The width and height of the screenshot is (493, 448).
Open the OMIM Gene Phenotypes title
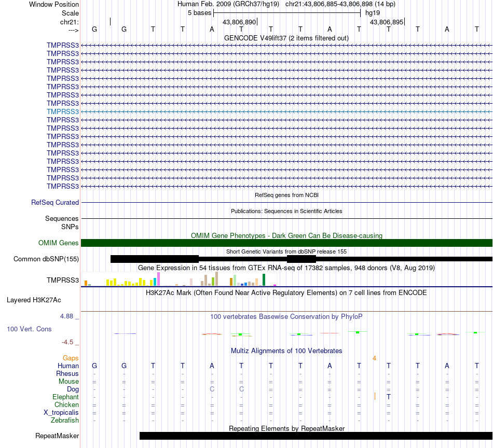[286, 235]
